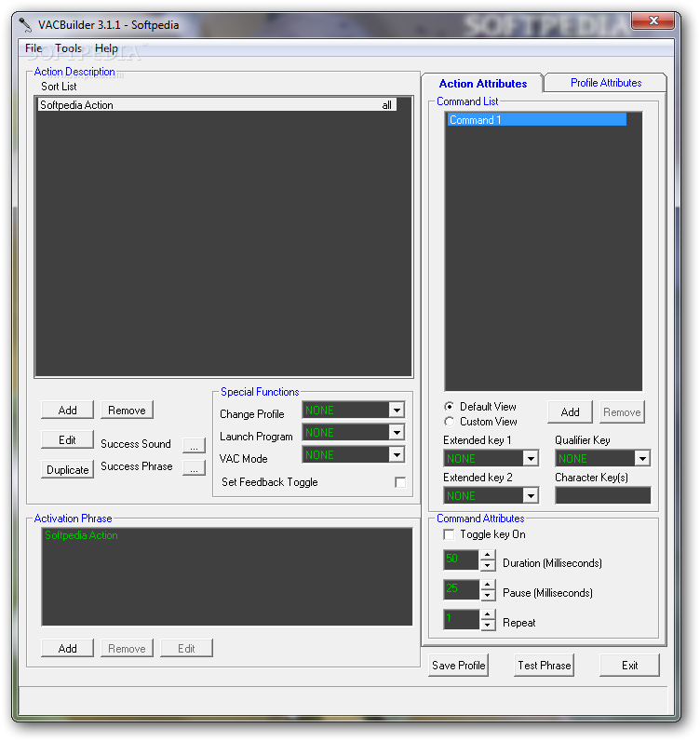Image resolution: width=700 pixels, height=741 pixels.
Task: Choose the Default View radio option
Action: (x=449, y=407)
